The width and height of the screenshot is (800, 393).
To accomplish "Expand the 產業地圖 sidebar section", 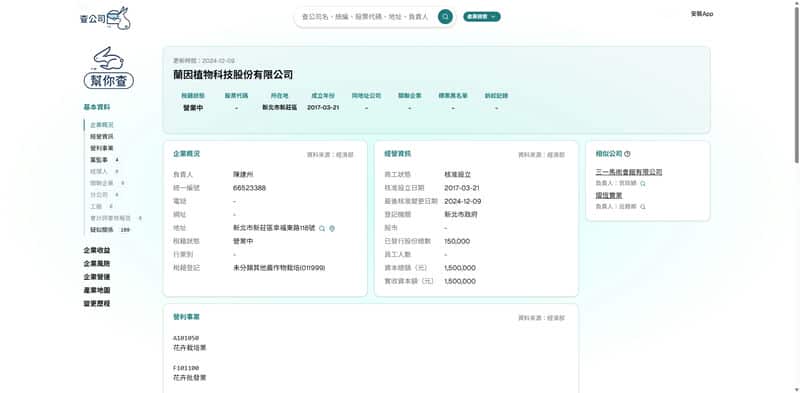I will [97, 290].
